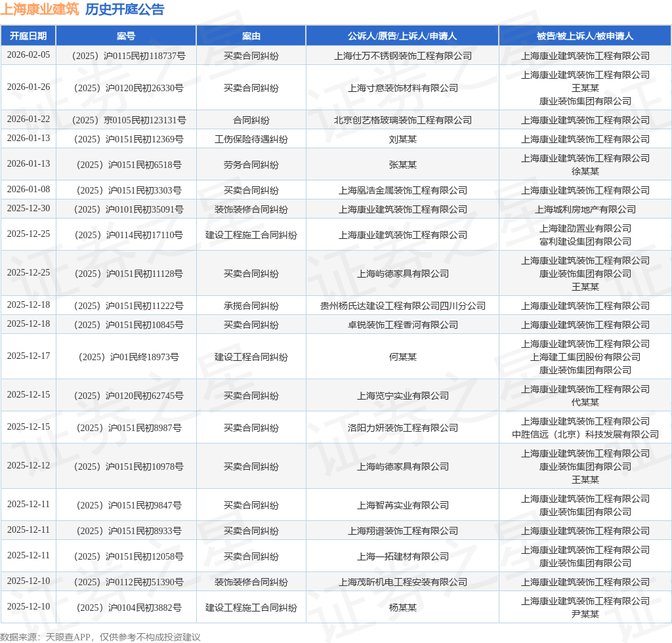This screenshot has width=672, height=643.
Task: Click defendant 上海建工集团股份有限公司
Action: point(585,357)
